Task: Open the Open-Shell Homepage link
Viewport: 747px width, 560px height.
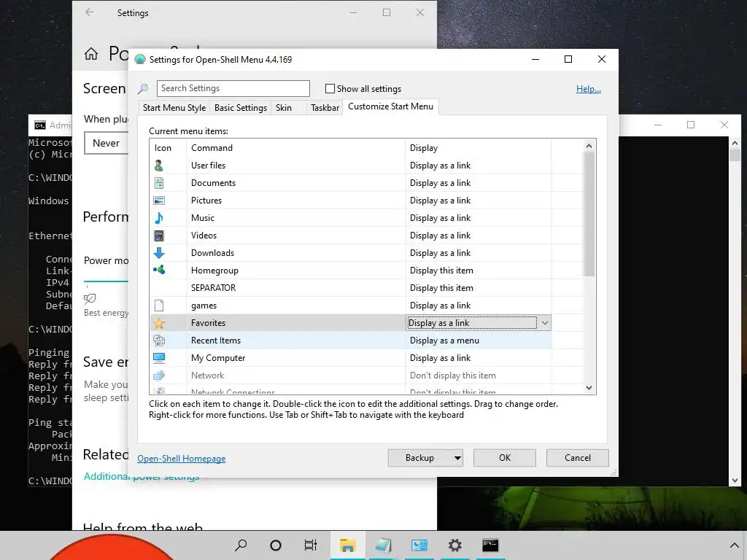Action: pos(182,459)
